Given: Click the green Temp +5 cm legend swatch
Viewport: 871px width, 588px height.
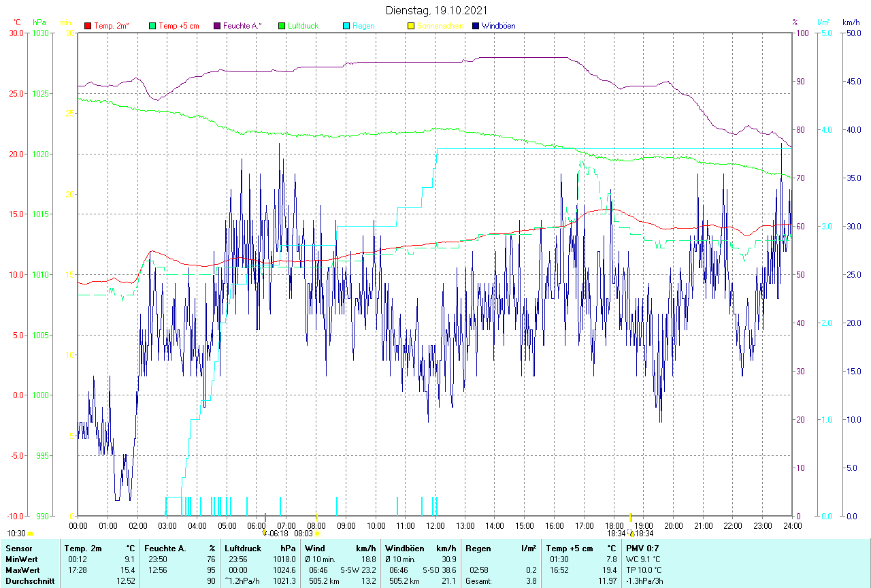Looking at the screenshot, I should point(152,26).
